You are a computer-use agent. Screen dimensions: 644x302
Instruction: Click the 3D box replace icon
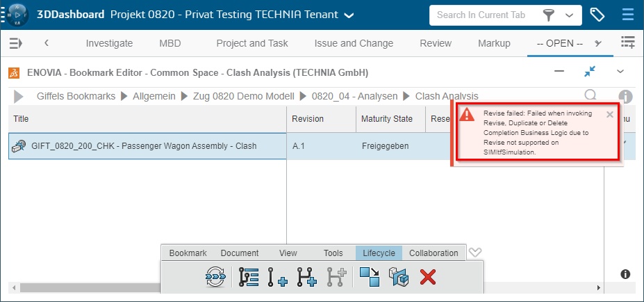tap(399, 277)
